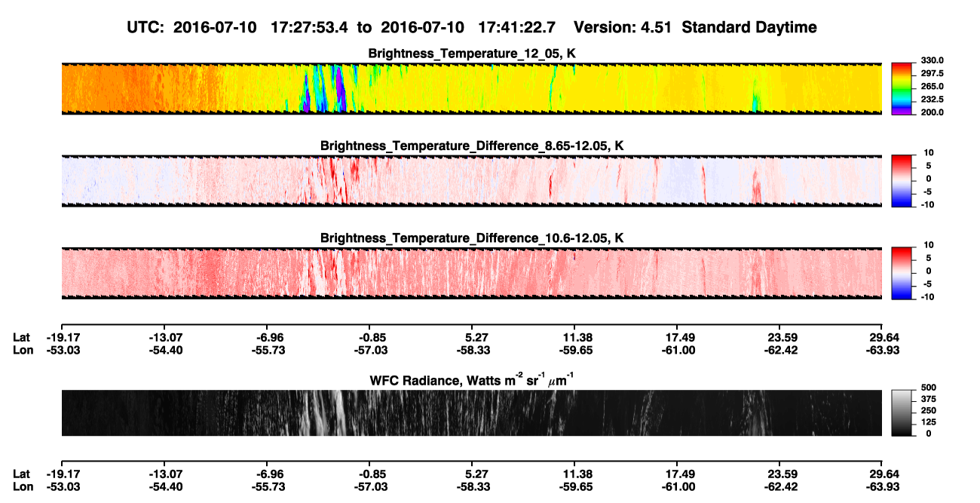Click the Brightness_Temperature_12_05, K panel title
The height and width of the screenshot is (503, 980).
[472, 54]
